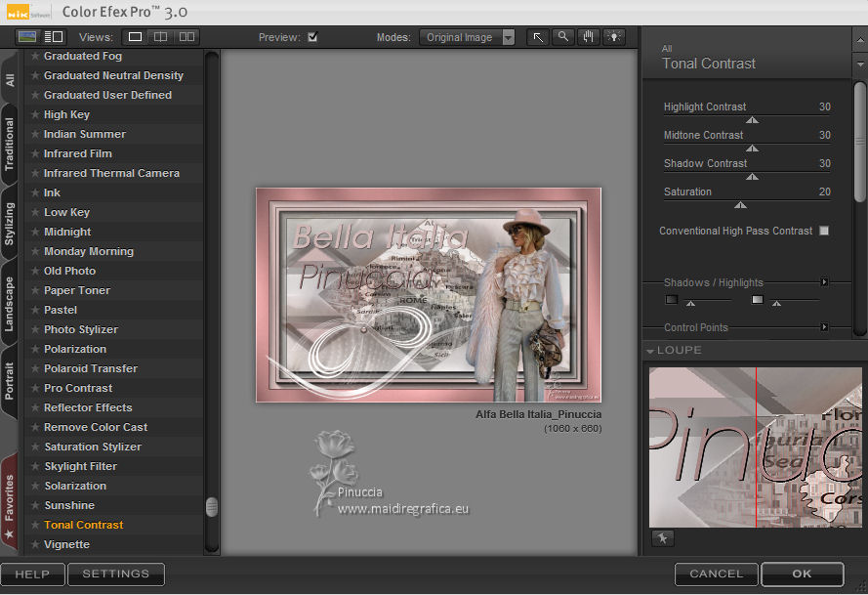Select the single image view
Image resolution: width=868 pixels, height=595 pixels.
(135, 37)
